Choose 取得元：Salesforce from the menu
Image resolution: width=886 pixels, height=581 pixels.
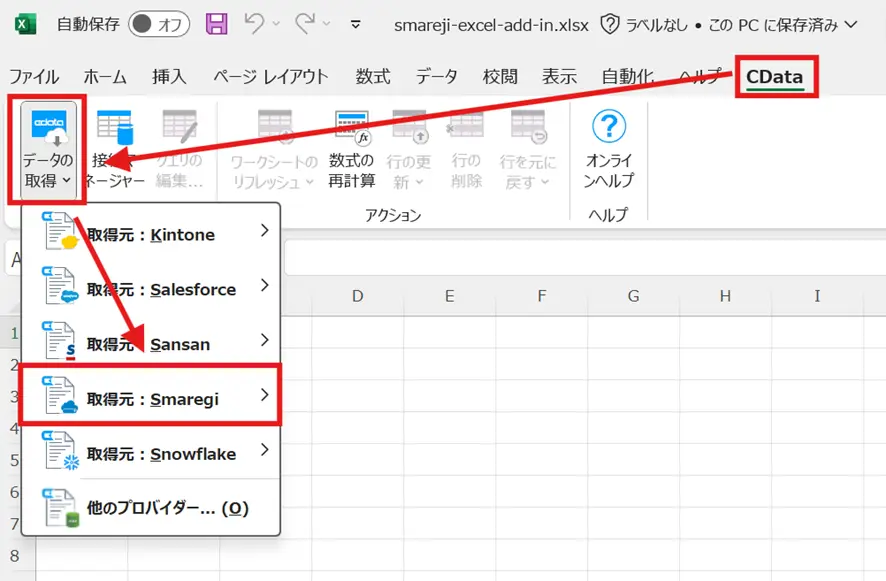[x=151, y=286]
